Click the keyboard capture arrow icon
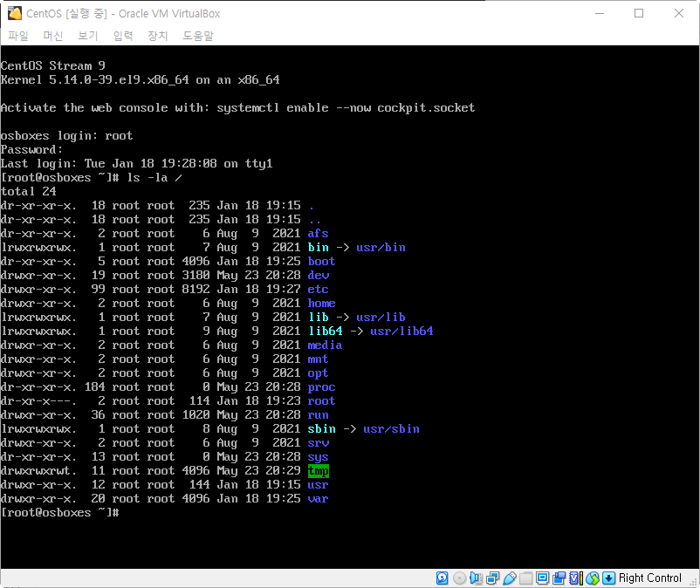 609,578
